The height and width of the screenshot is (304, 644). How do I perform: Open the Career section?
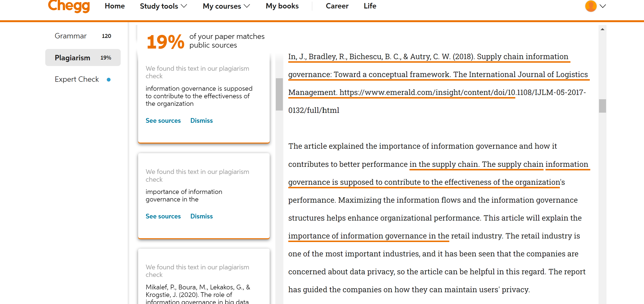[x=337, y=6]
